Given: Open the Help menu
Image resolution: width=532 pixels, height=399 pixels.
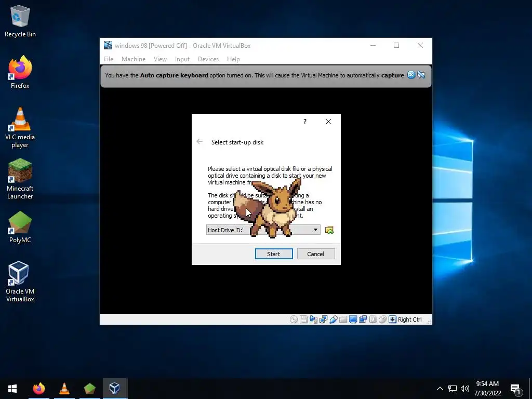Looking at the screenshot, I should [x=233, y=59].
